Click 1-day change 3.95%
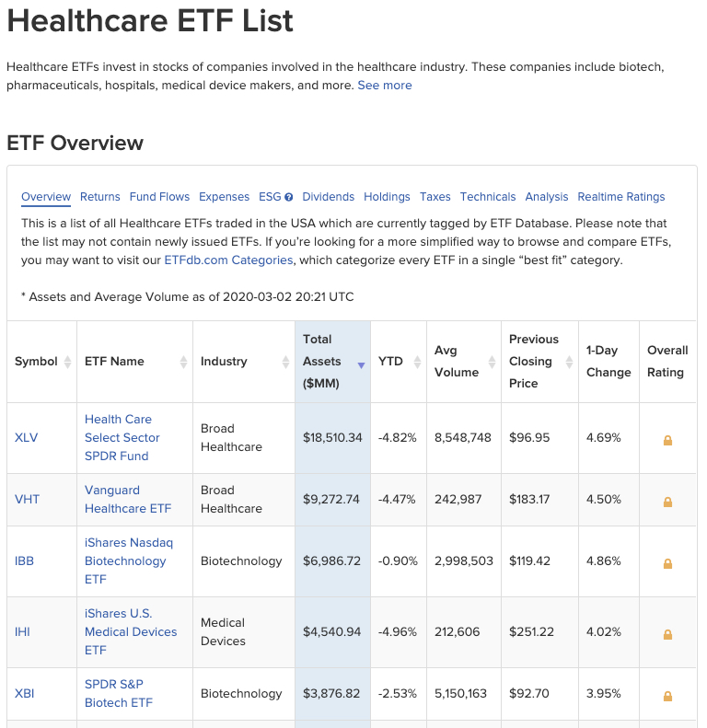The image size is (707, 728). [603, 694]
